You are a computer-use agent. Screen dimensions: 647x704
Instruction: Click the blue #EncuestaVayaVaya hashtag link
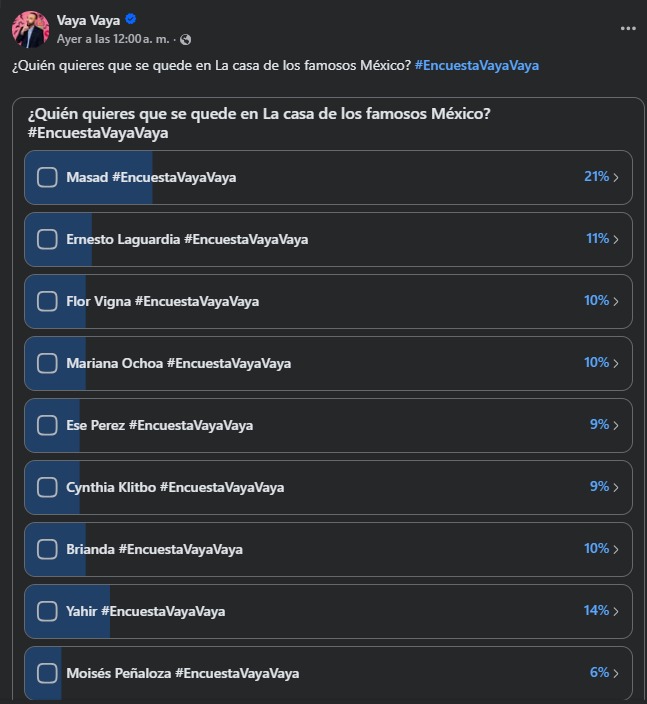click(x=477, y=66)
